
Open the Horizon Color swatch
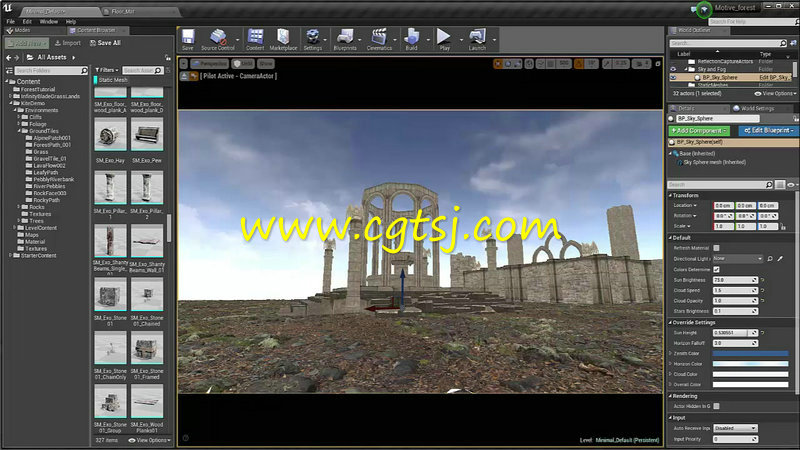750,364
